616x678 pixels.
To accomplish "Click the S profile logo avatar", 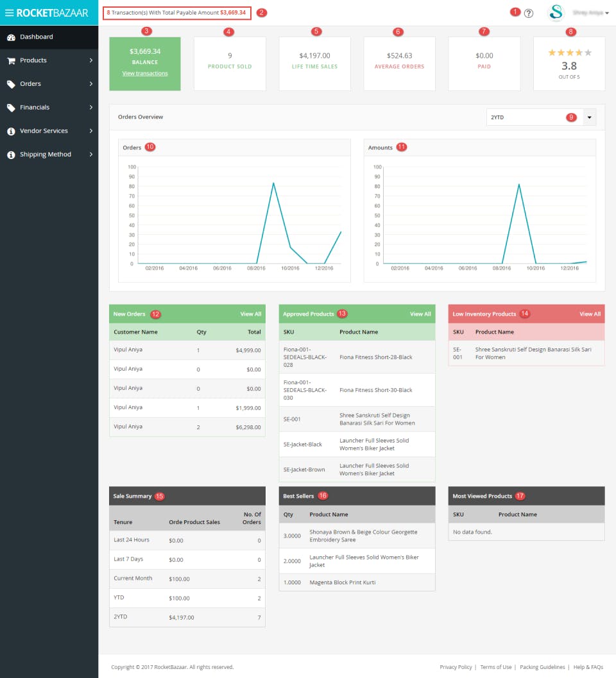I will pos(556,13).
